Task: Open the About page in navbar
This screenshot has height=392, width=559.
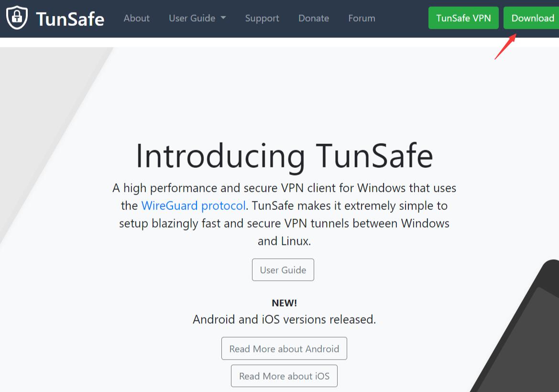Action: [x=137, y=18]
